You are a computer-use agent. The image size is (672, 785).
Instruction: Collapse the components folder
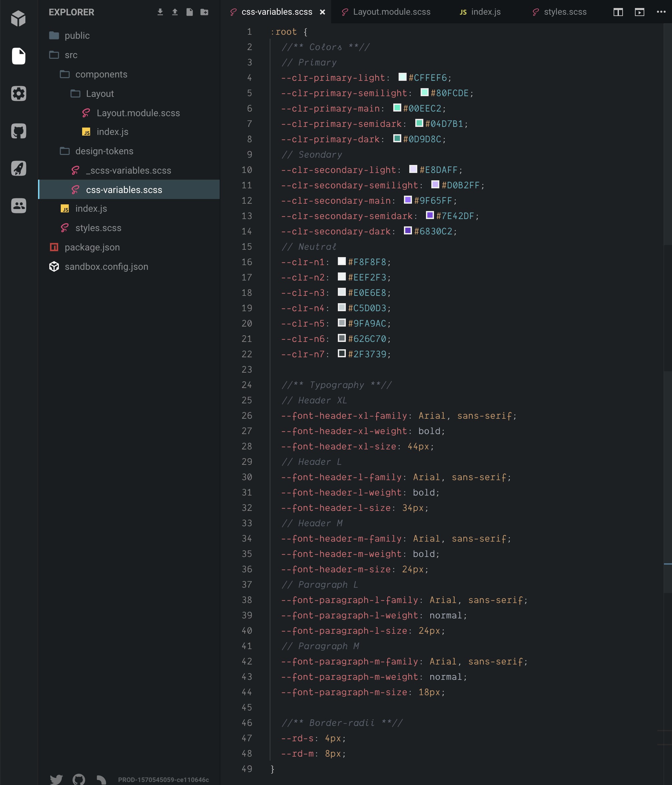point(101,74)
